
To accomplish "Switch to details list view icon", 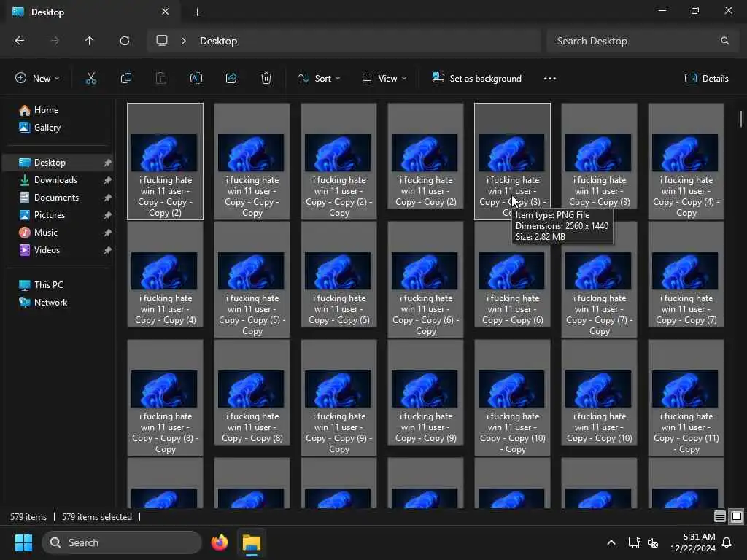I will pyautogui.click(x=719, y=517).
